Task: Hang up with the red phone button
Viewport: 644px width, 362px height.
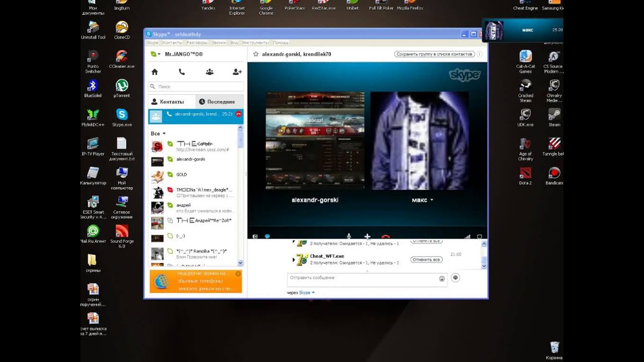Action: pos(386,236)
